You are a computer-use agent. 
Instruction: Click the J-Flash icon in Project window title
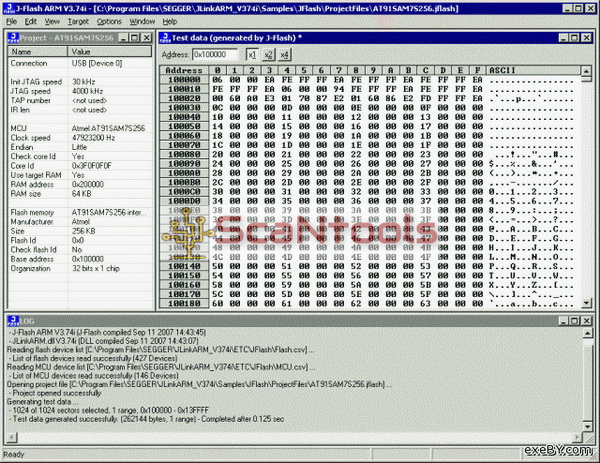click(x=13, y=38)
